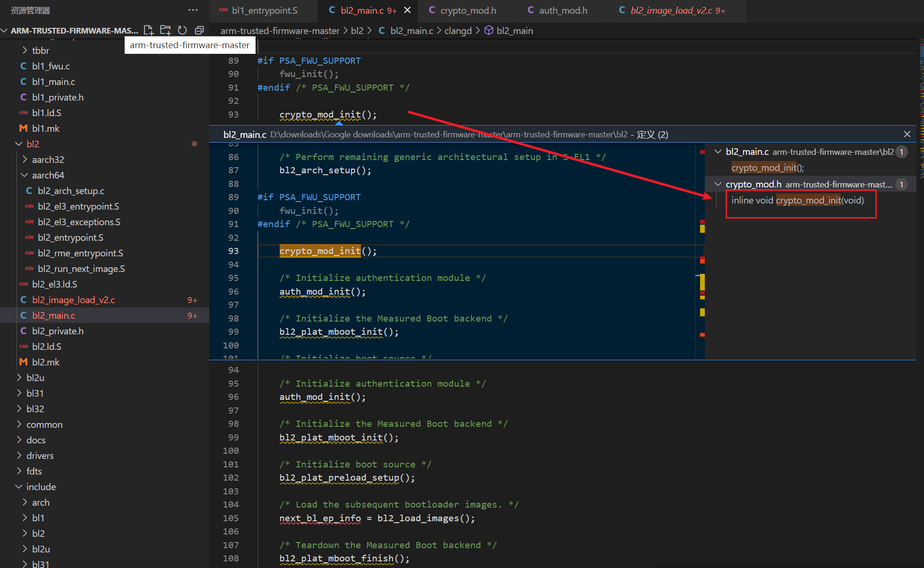Select inline void crypto_mod_init(void) reference
Viewport: 924px width, 568px height.
[x=797, y=201]
